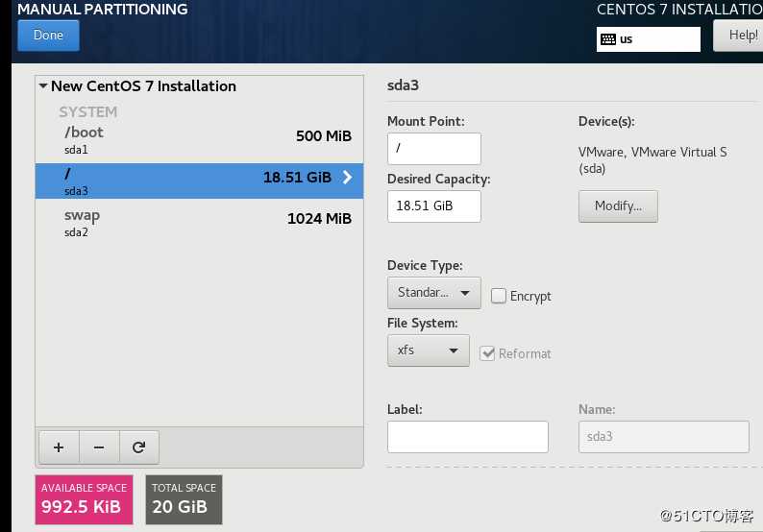This screenshot has height=532, width=763.
Task: Click the keyboard icon in layout indicator
Action: 607,39
